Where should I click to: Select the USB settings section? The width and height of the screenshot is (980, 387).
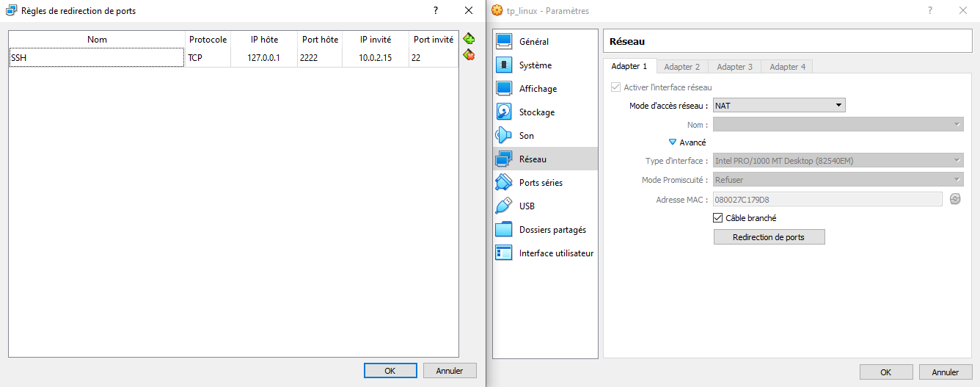point(526,206)
